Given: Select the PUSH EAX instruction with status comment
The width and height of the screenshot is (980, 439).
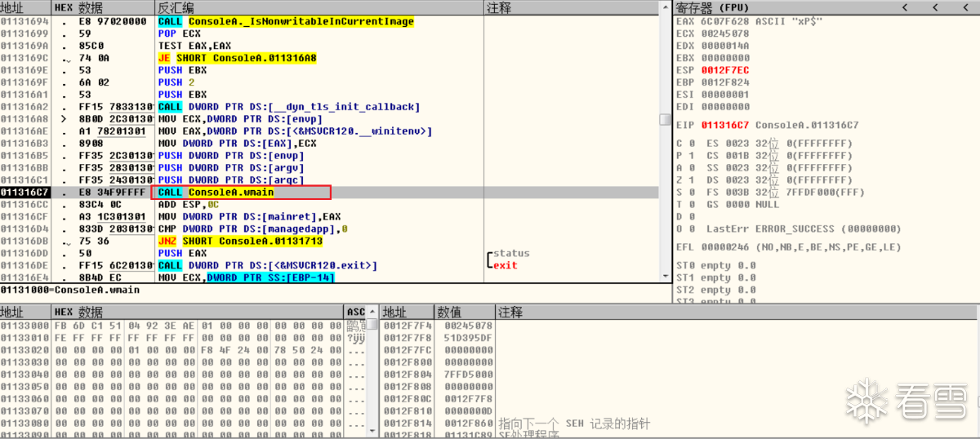Looking at the screenshot, I should click(330, 253).
